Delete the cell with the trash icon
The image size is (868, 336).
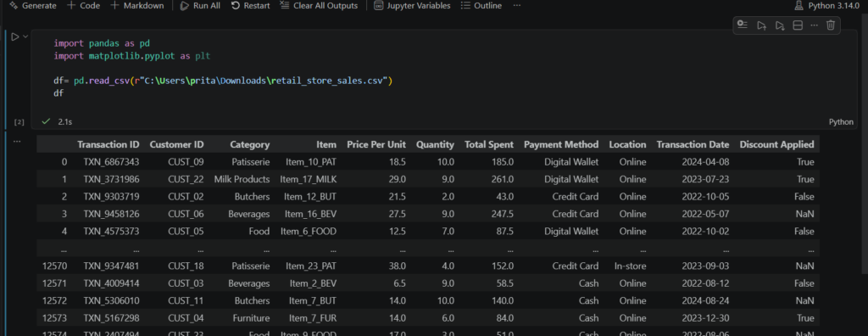tap(831, 25)
